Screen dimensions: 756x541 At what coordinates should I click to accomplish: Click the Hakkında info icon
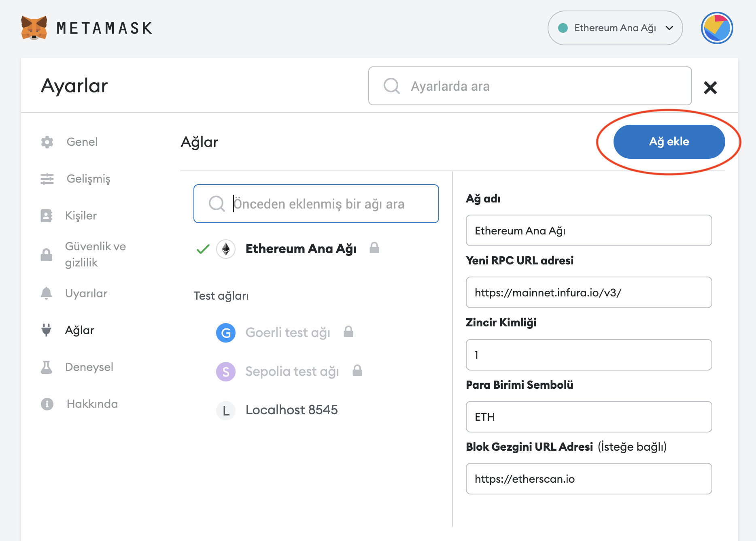(47, 404)
